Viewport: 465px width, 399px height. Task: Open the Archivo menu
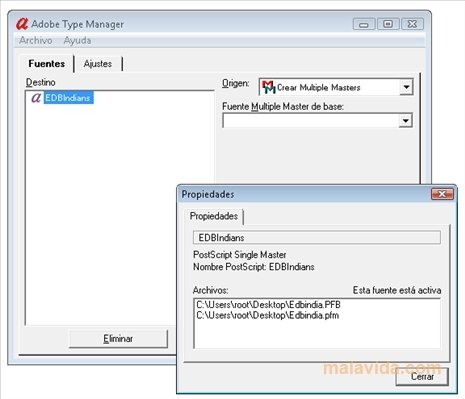(36, 40)
